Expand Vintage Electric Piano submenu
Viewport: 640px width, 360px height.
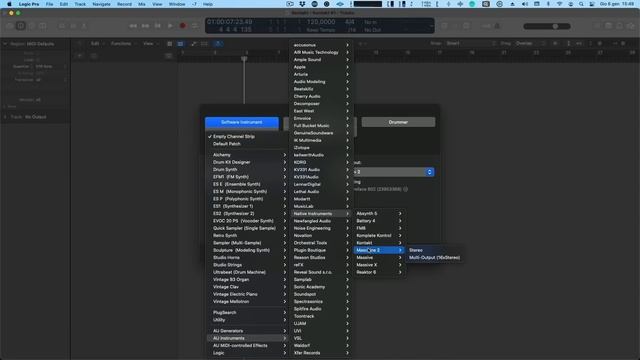(246, 294)
